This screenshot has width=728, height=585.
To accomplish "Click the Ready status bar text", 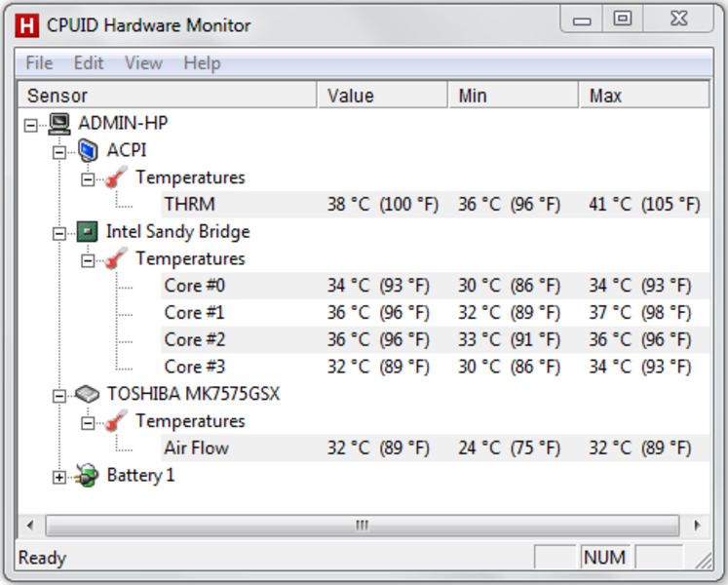I will click(x=42, y=558).
